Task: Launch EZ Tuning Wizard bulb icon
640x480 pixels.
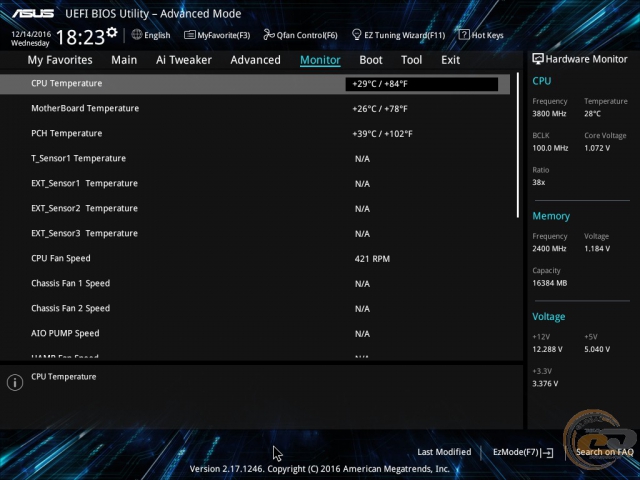Action: coord(356,35)
